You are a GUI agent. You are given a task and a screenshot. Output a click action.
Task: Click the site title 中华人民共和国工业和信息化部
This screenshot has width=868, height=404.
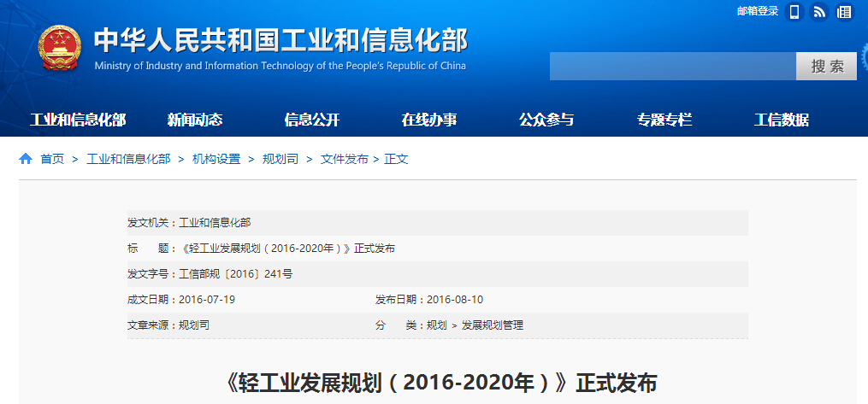click(x=280, y=40)
